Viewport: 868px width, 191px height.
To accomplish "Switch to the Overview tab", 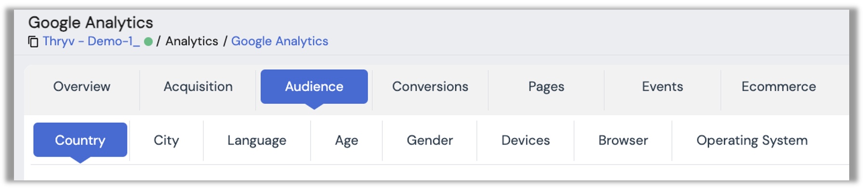I will pyautogui.click(x=82, y=87).
